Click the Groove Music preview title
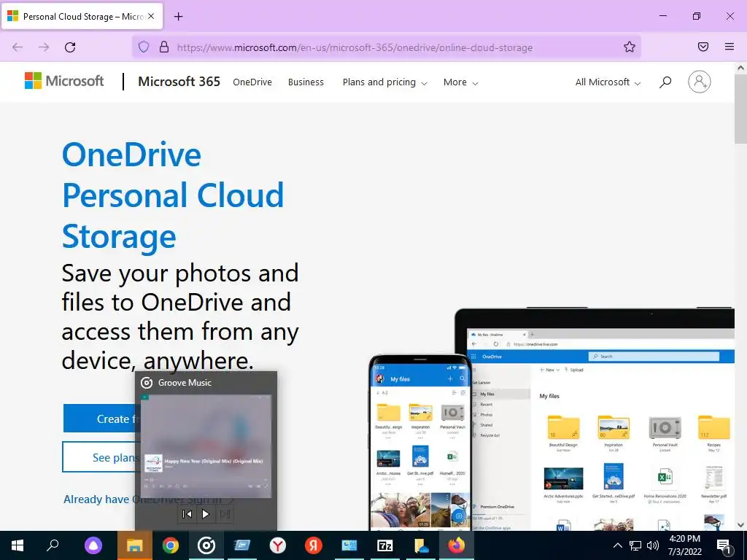747x560 pixels. click(185, 382)
